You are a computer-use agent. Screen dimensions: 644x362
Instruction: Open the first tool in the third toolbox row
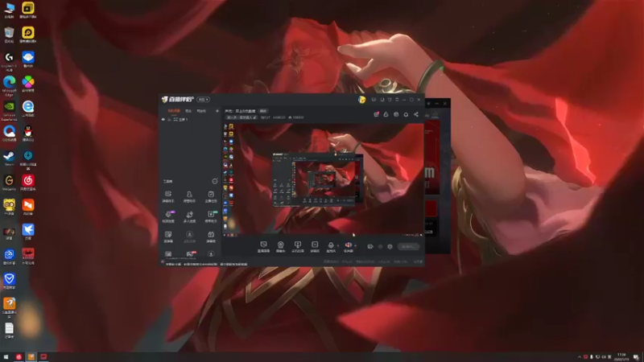point(168,237)
